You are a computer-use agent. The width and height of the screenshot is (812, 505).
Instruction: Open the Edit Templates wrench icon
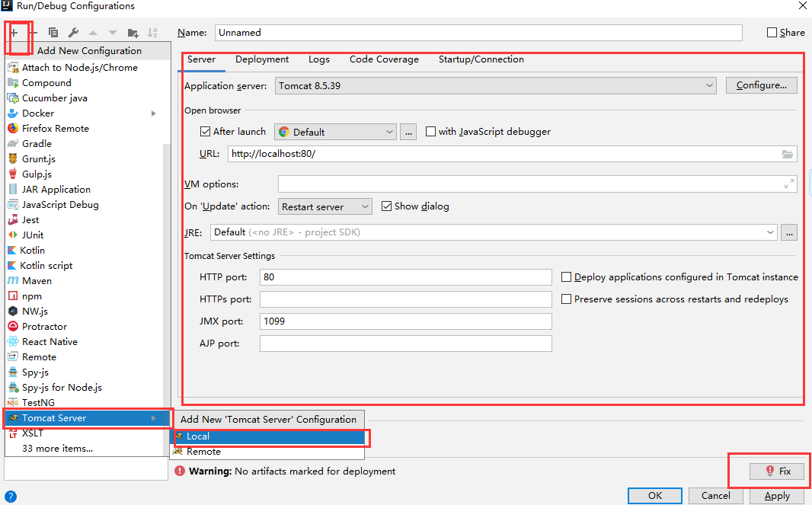[x=73, y=33]
